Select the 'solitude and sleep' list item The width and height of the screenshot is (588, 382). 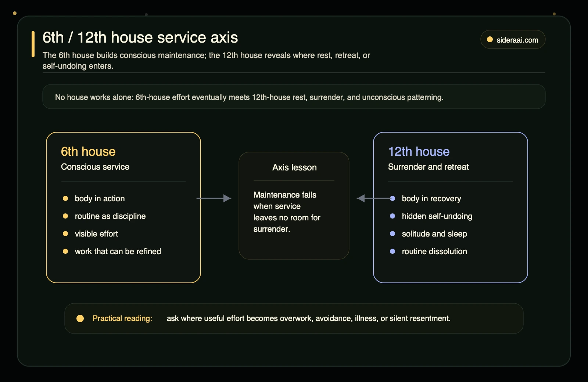434,234
